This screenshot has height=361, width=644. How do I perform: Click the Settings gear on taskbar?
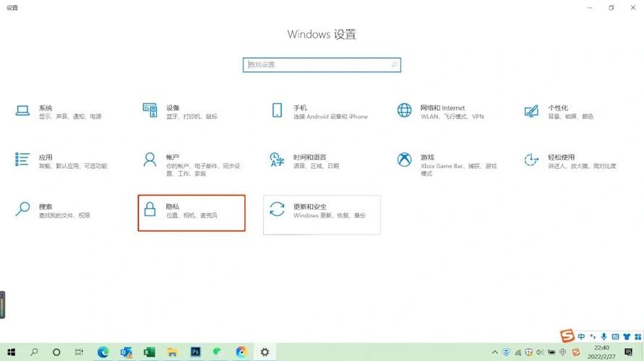[265, 352]
